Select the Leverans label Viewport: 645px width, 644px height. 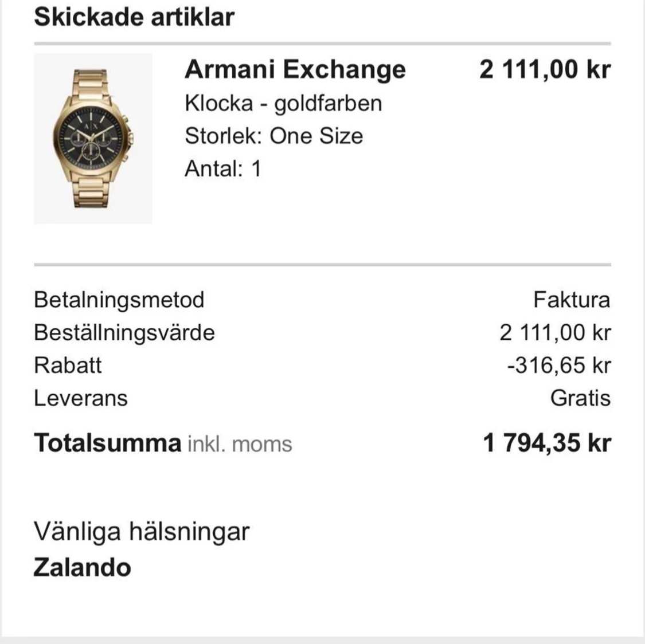(x=81, y=398)
